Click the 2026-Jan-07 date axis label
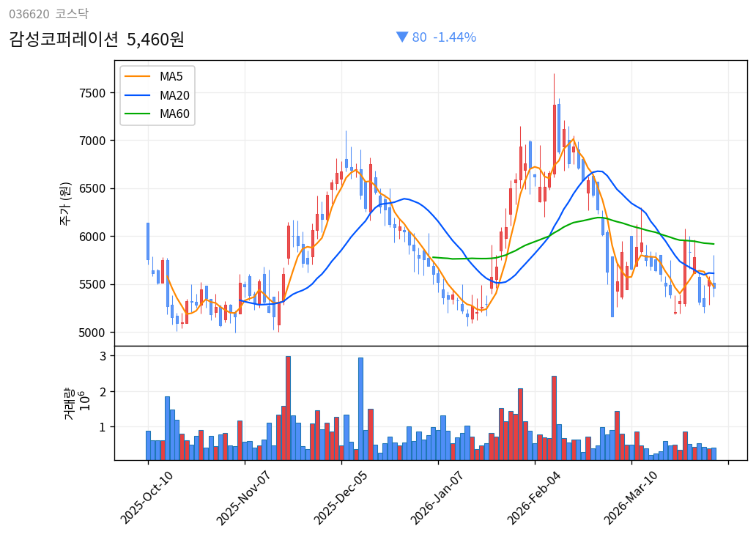Viewport: 756px width, 537px height. tap(437, 498)
